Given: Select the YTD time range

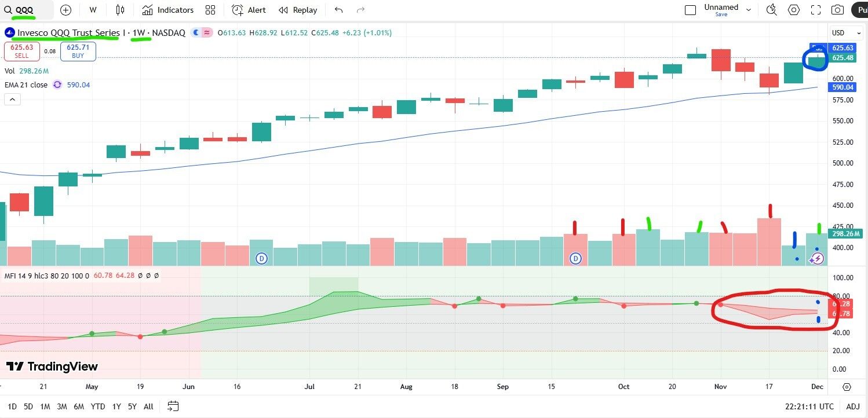Looking at the screenshot, I should click(98, 406).
